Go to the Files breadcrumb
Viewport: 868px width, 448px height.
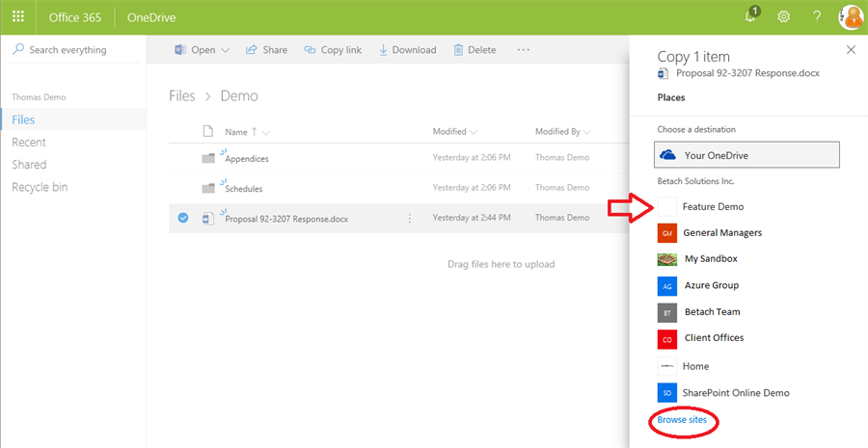pos(182,96)
